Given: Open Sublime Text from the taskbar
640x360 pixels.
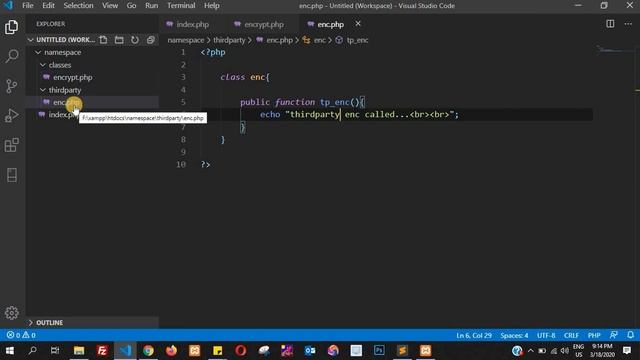Looking at the screenshot, I should [x=402, y=350].
